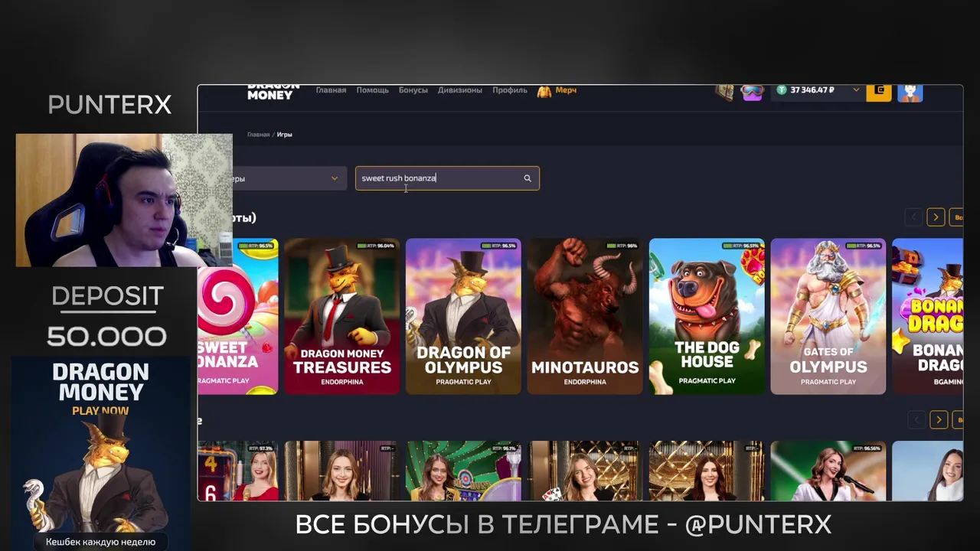Open the Dragon Money Treasures game card
980x551 pixels.
342,316
